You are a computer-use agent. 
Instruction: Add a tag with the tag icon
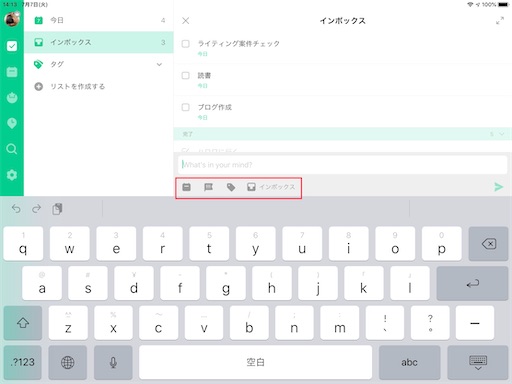(x=231, y=187)
